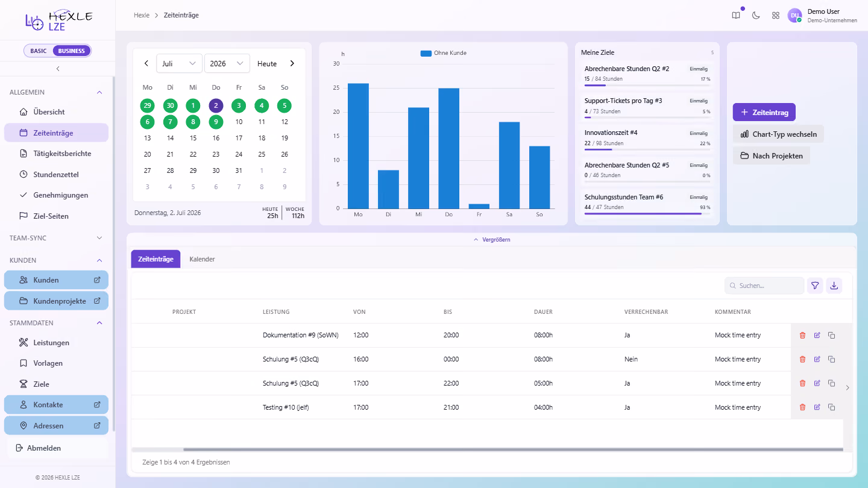Open the documentation book icon
This screenshot has width=868, height=488.
[x=736, y=16]
